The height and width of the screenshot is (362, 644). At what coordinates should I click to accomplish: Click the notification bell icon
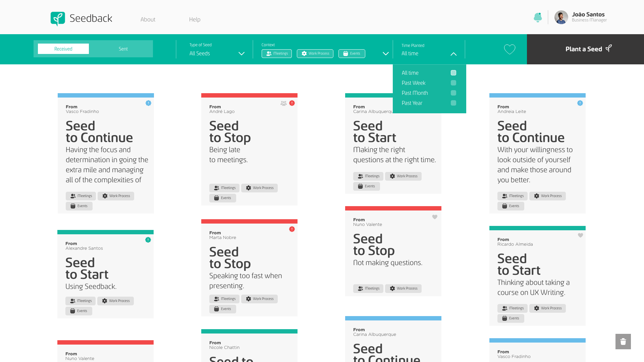point(538,17)
